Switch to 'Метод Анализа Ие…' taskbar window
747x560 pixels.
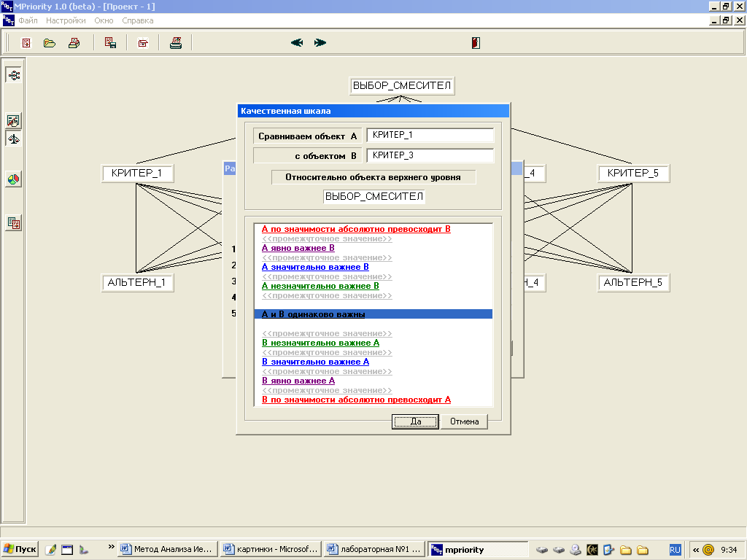[x=167, y=550]
